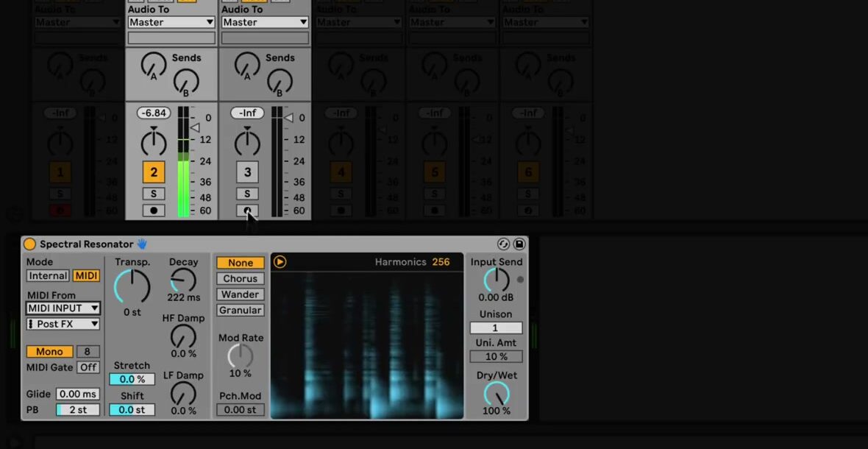Click track 2 volume fader triangle
This screenshot has height=449, width=868.
click(x=195, y=128)
